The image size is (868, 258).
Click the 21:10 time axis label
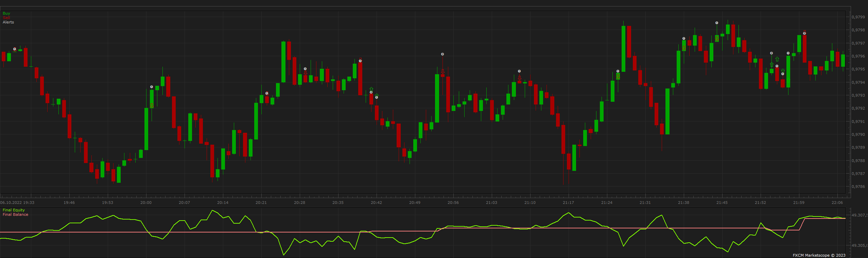(x=530, y=203)
